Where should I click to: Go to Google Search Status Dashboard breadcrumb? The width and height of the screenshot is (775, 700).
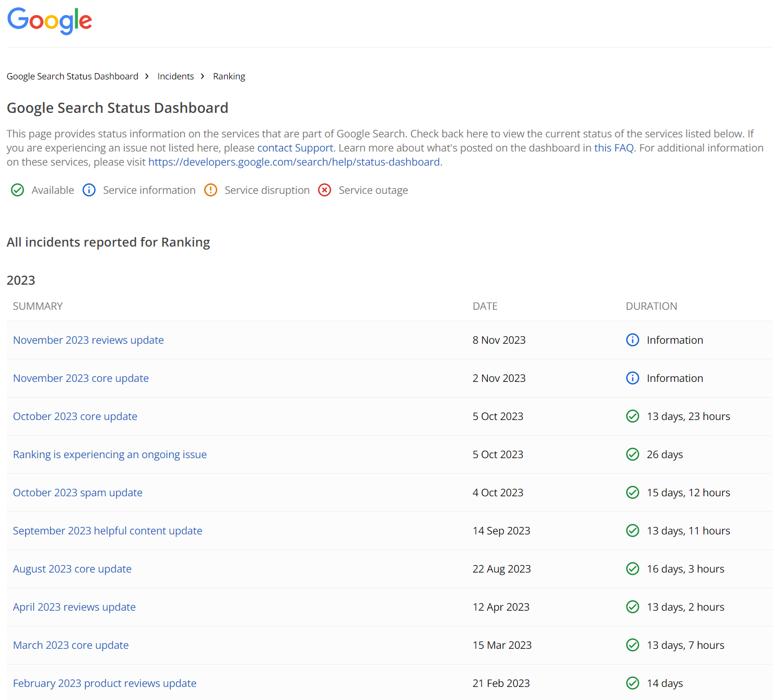73,76
